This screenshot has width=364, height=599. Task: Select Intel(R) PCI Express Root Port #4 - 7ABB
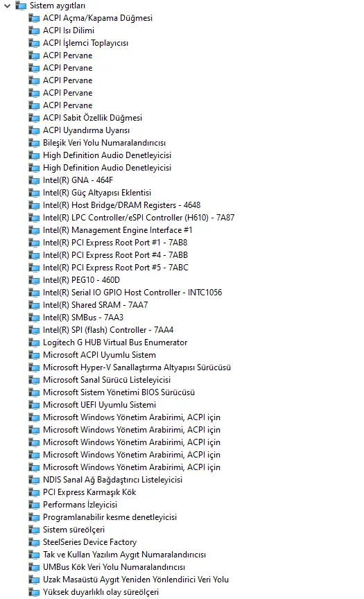click(x=115, y=255)
